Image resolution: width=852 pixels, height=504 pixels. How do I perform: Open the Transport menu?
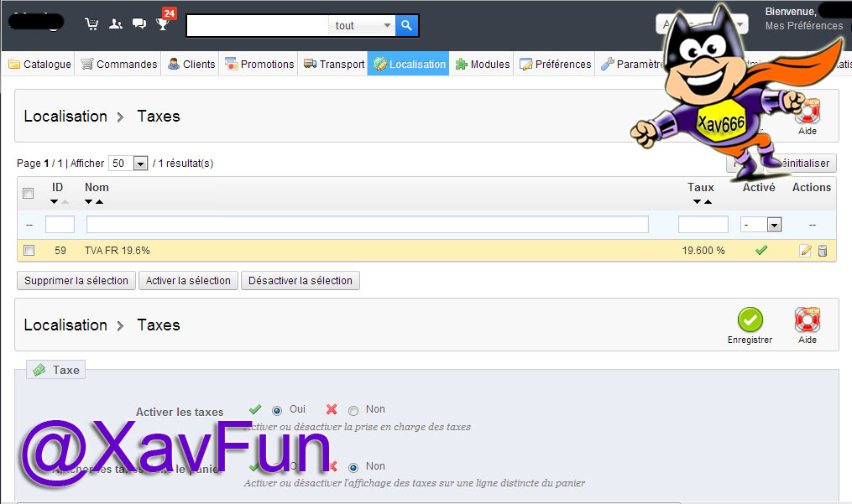pyautogui.click(x=333, y=64)
